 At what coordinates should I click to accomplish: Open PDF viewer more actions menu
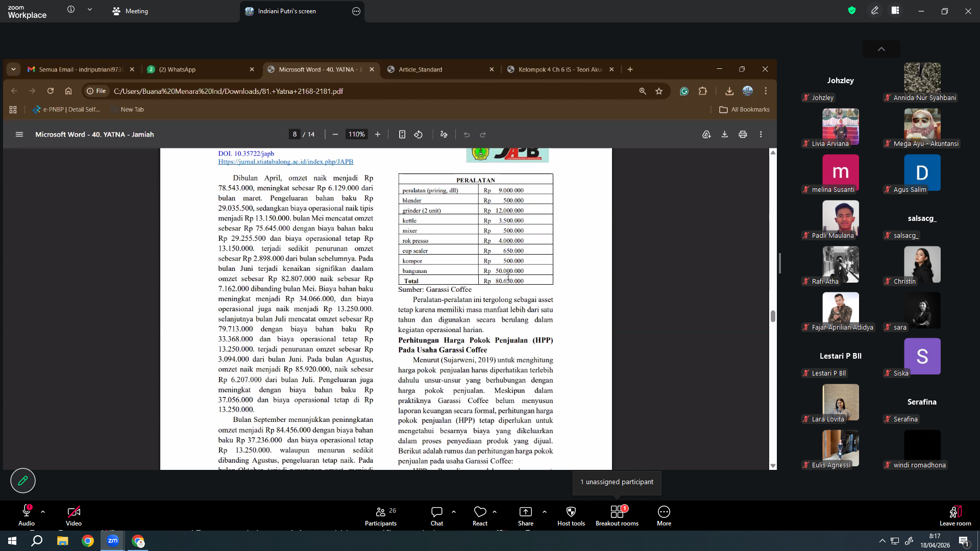[x=761, y=134]
